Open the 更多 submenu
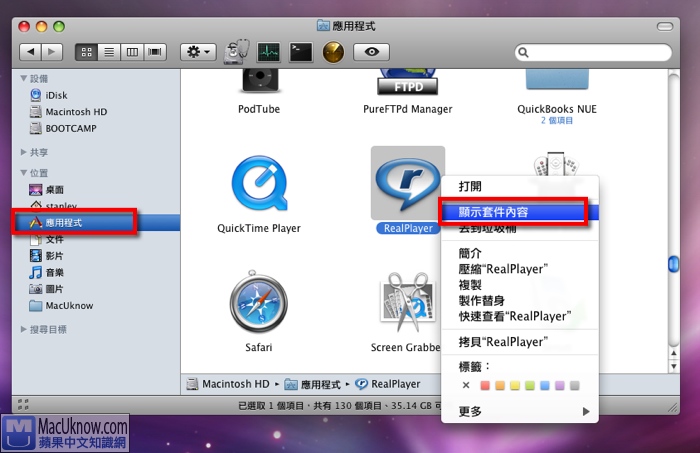The image size is (700, 453). click(520, 411)
